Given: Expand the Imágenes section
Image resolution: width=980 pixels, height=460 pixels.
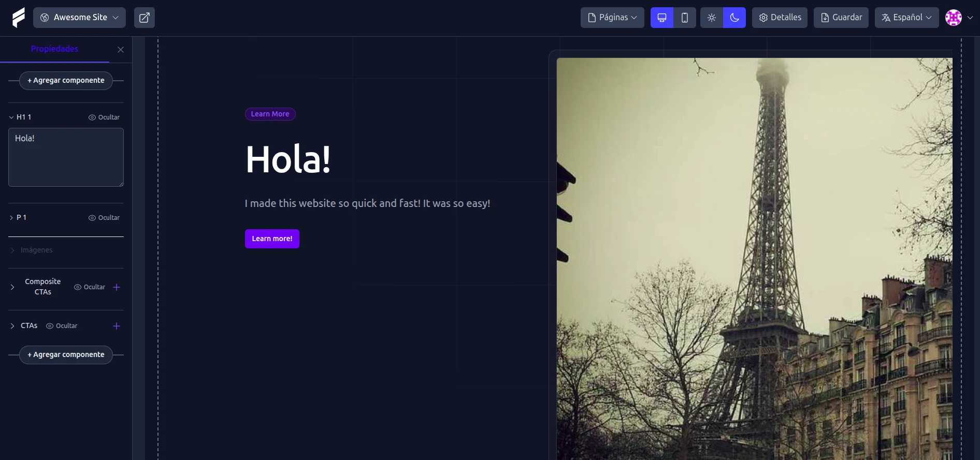Looking at the screenshot, I should click(x=12, y=250).
